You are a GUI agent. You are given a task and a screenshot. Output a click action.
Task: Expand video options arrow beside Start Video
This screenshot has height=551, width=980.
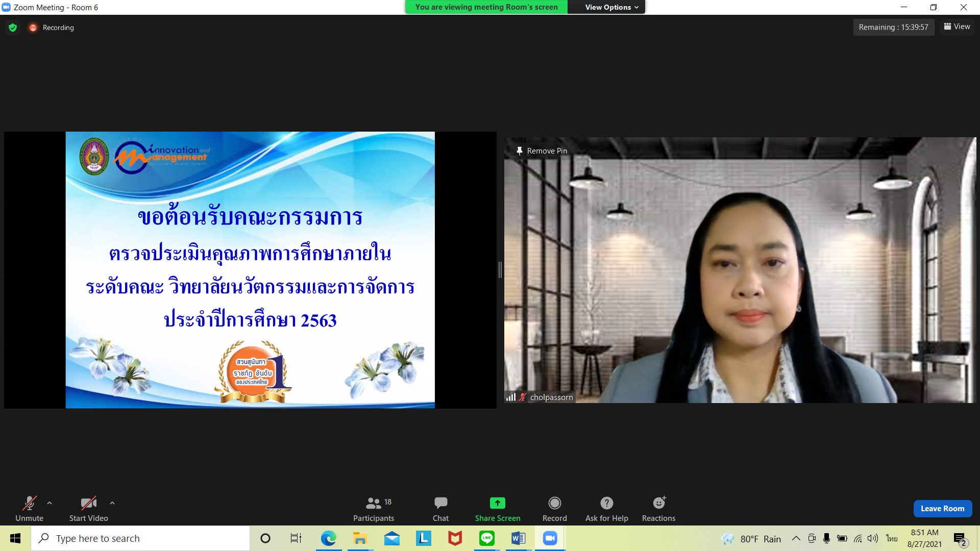pos(112,503)
